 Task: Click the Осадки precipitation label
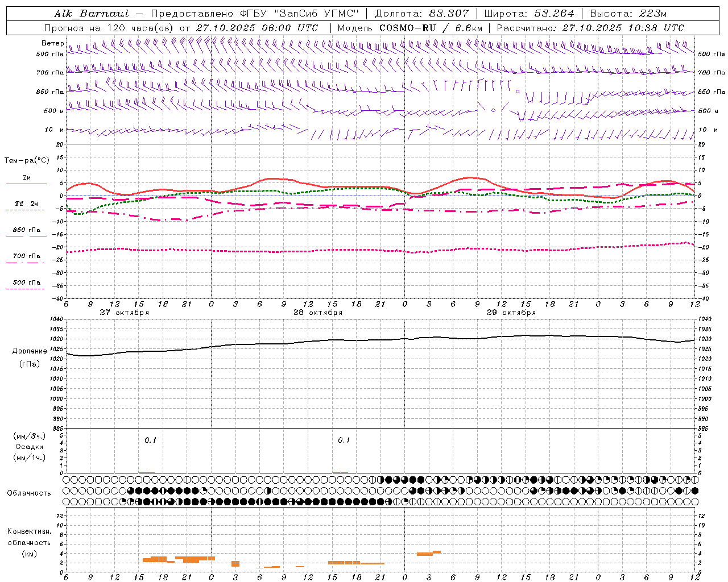pyautogui.click(x=30, y=447)
